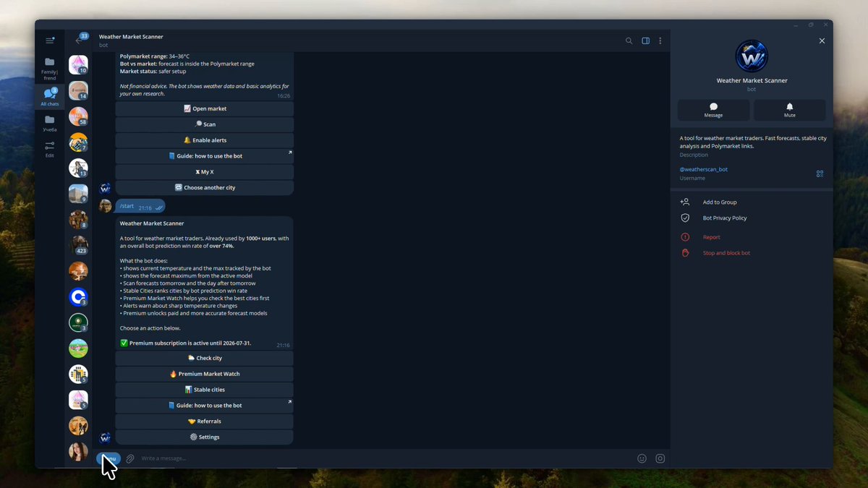
Task: Select the Family | frend folder
Action: (49, 69)
